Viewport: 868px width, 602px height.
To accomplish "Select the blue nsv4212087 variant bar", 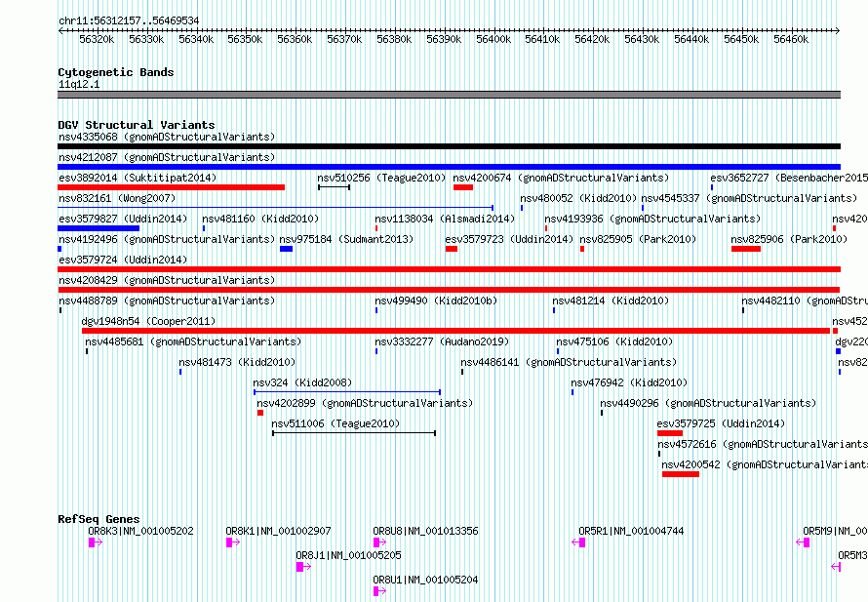I will [449, 167].
